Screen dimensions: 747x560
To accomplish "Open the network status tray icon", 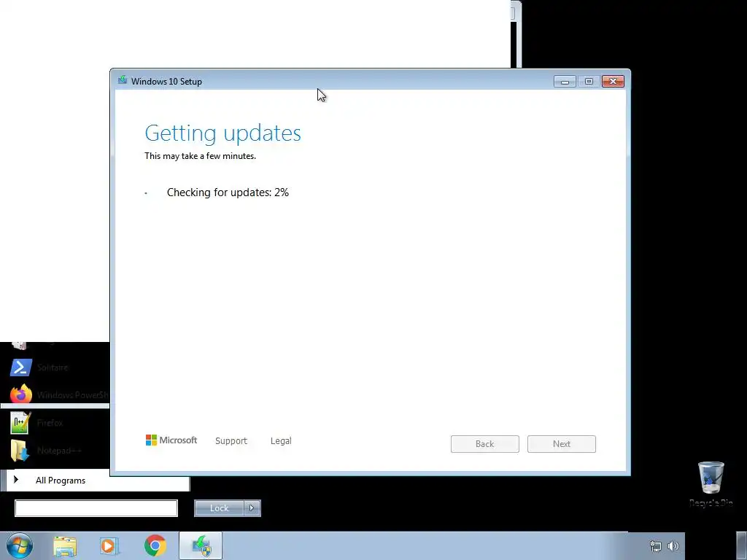I will [656, 546].
